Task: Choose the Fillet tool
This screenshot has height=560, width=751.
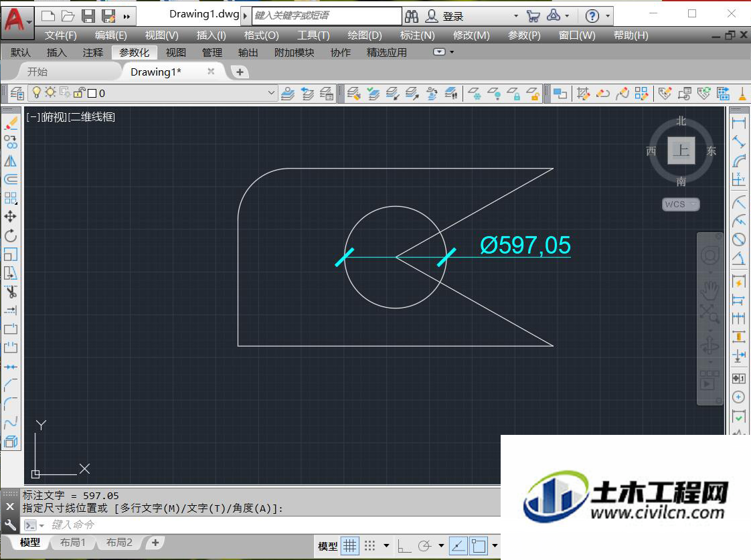Action: click(x=11, y=403)
